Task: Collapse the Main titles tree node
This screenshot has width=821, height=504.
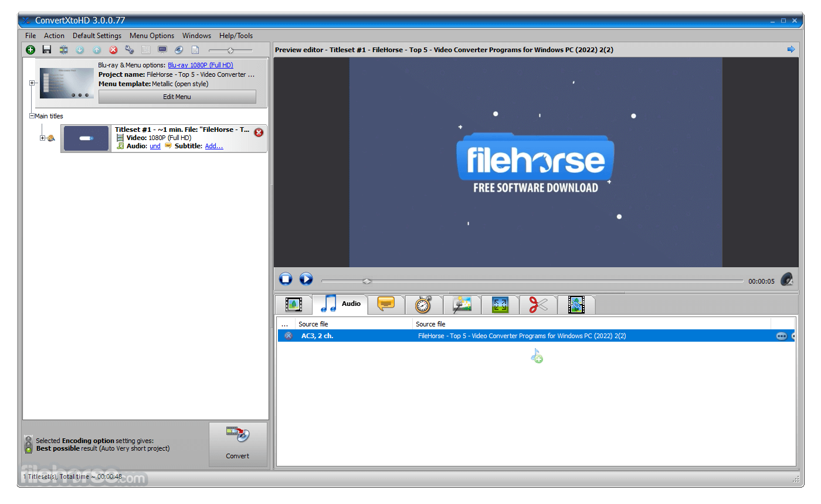Action: pyautogui.click(x=32, y=116)
